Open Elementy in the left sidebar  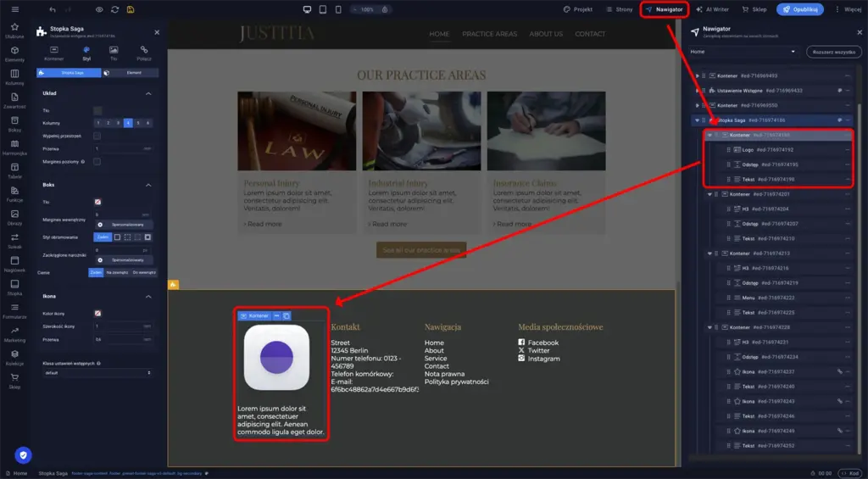(x=15, y=53)
